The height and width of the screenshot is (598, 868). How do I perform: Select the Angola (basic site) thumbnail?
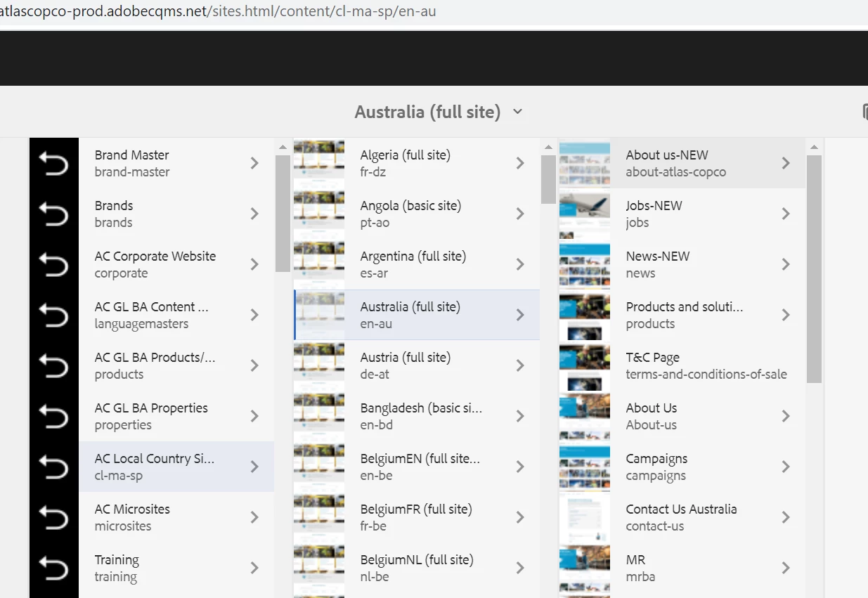pos(319,214)
